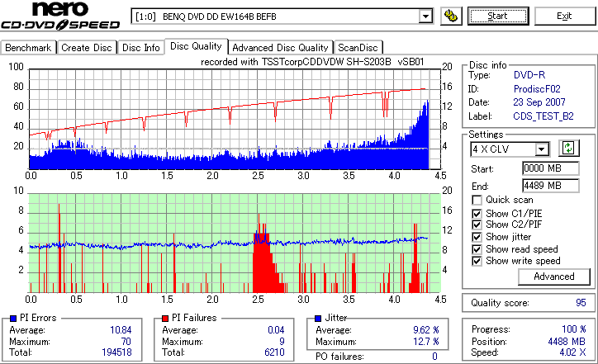
Task: Toggle Show read speed checkbox
Action: pos(477,249)
